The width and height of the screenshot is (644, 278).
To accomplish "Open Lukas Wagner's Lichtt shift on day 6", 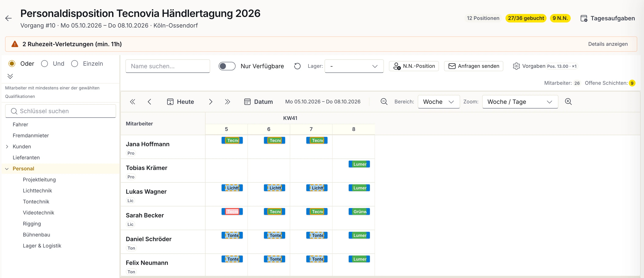I will click(274, 188).
